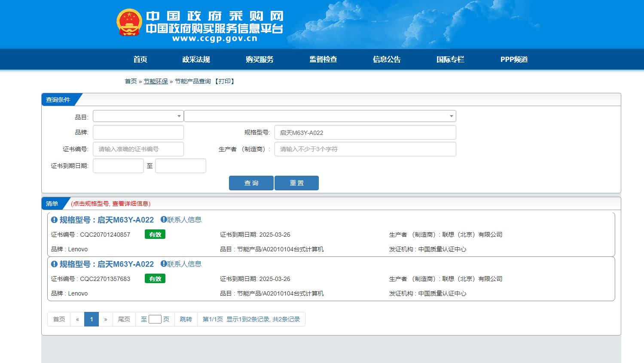Viewport: 644px width, 363px height.
Task: Click 首页 in the breadcrumb
Action: [131, 81]
